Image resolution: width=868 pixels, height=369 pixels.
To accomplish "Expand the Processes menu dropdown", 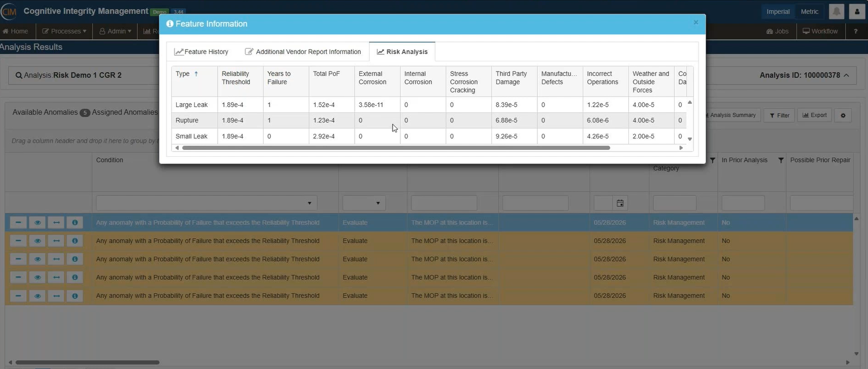I will 64,31.
